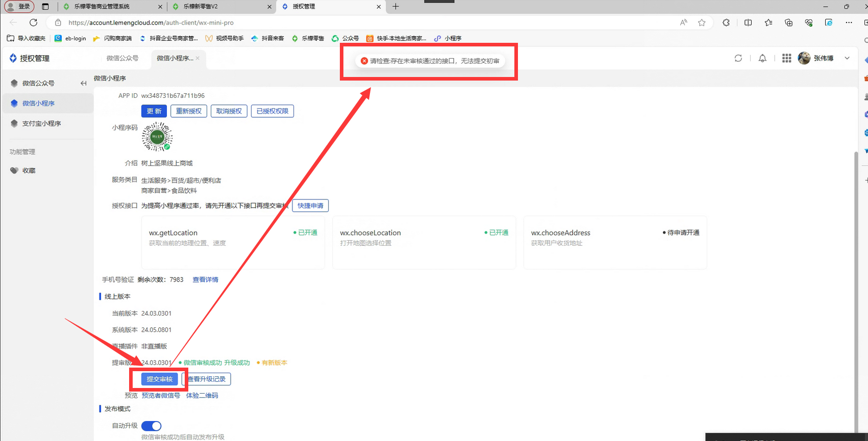This screenshot has width=868, height=441.
Task: Open the 乐檬零售 bookmark
Action: (308, 38)
